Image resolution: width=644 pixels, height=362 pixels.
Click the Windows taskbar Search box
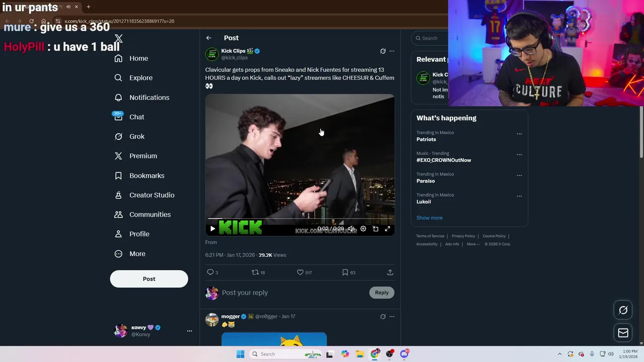point(286,354)
